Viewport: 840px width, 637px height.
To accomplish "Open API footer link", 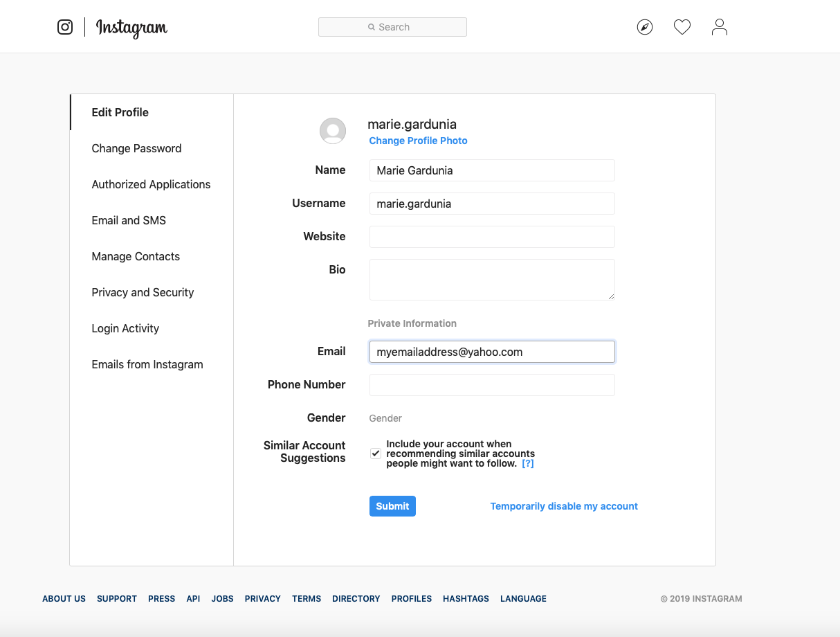I will point(193,599).
